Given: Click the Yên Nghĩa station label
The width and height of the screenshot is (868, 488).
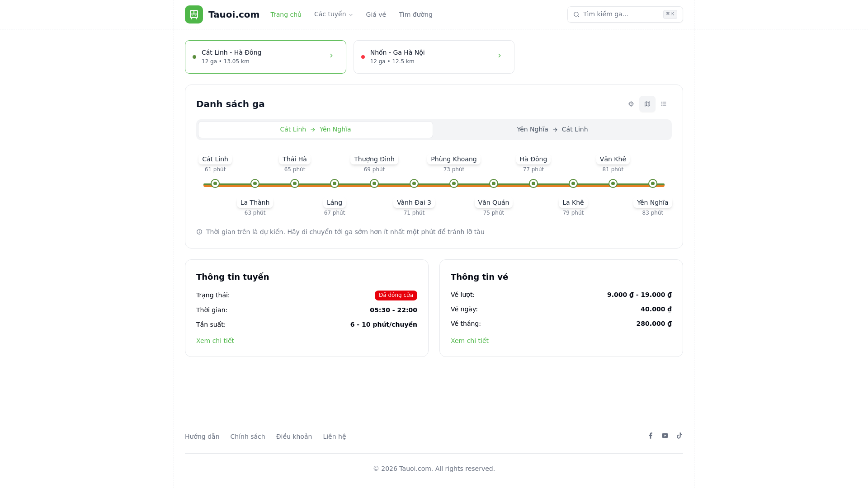Looking at the screenshot, I should click(x=653, y=202).
